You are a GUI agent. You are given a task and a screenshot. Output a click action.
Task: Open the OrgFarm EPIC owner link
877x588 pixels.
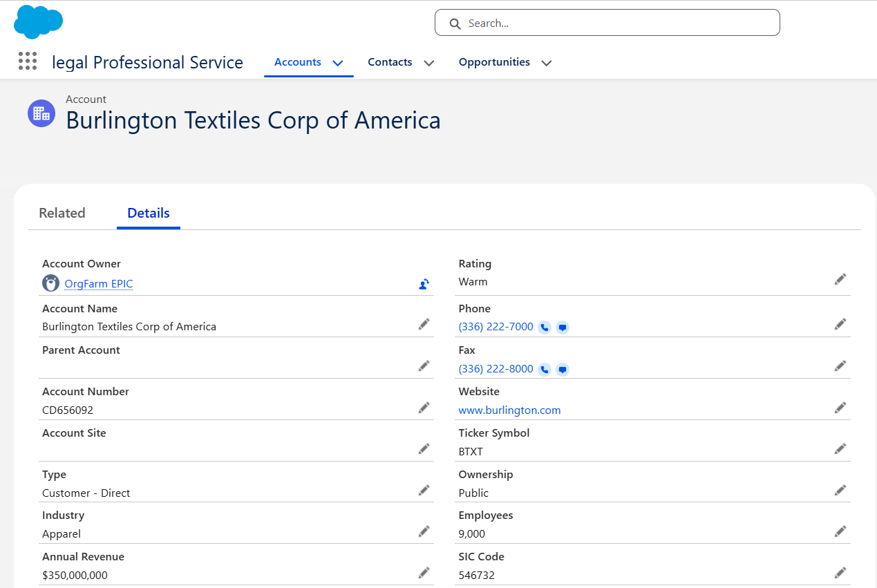(98, 284)
